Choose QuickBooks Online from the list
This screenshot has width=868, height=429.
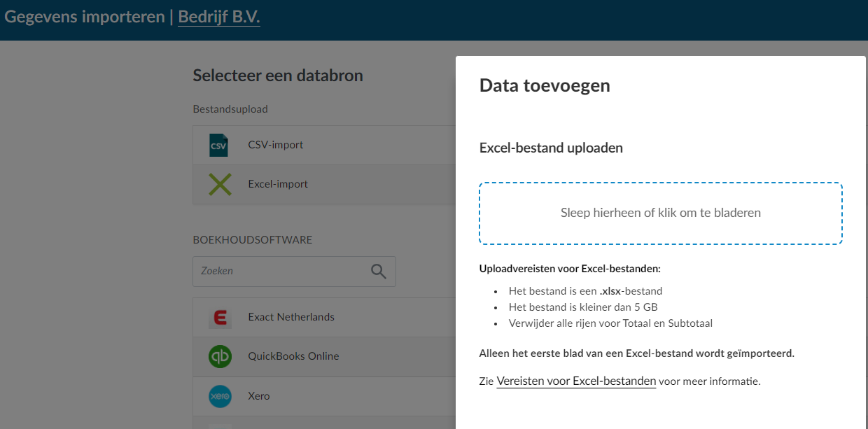324,356
